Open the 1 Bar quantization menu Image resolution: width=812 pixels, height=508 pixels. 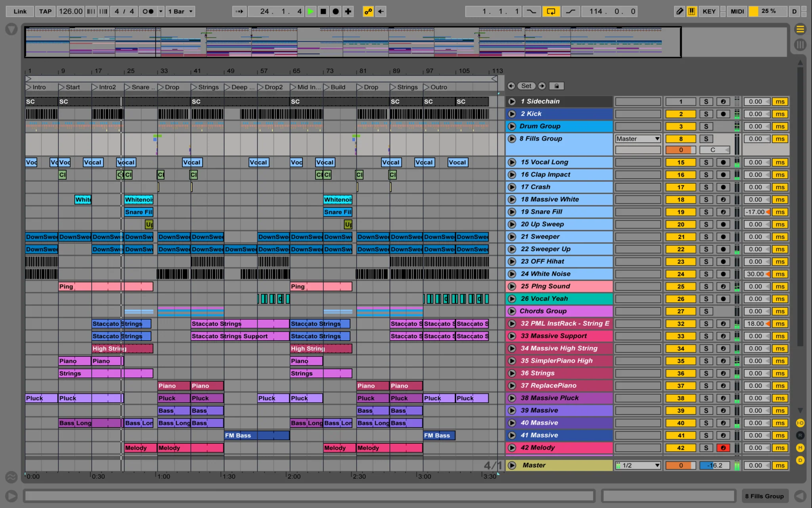pos(180,12)
